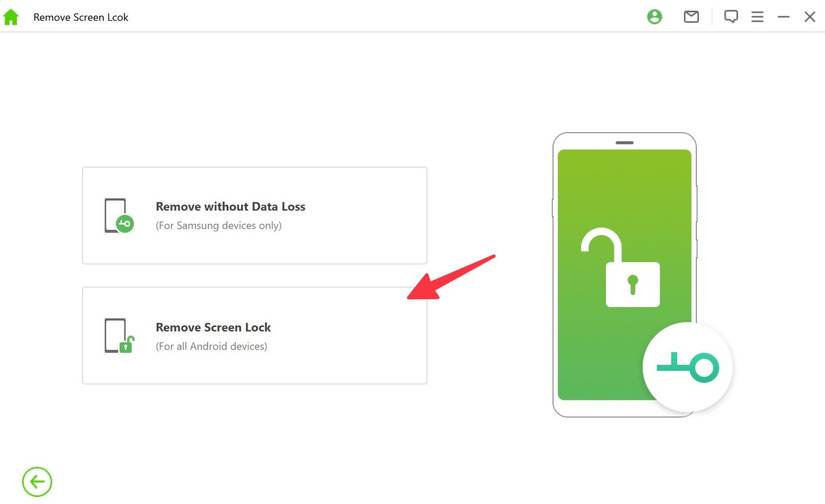Open the hamburger menu icon

pyautogui.click(x=757, y=17)
